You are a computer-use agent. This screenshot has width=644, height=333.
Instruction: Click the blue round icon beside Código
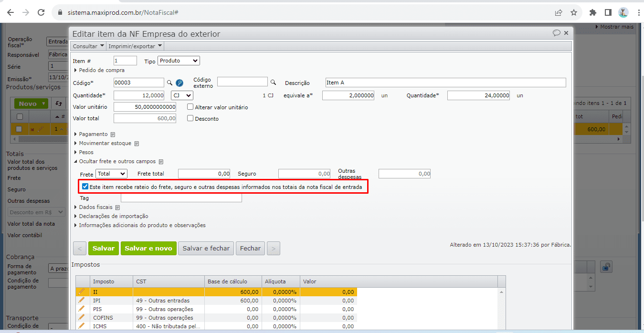[179, 83]
